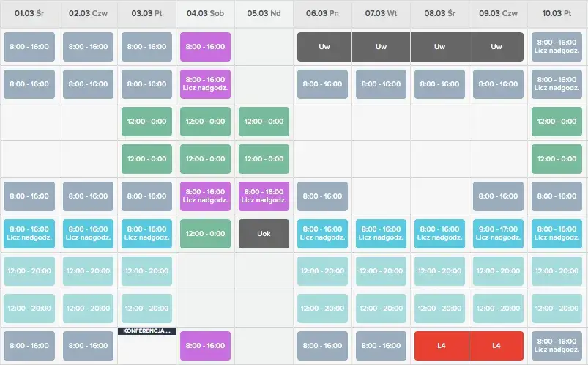Select the green 12:00 - 0:00 shift beside Uok
588x365 pixels.
point(205,234)
